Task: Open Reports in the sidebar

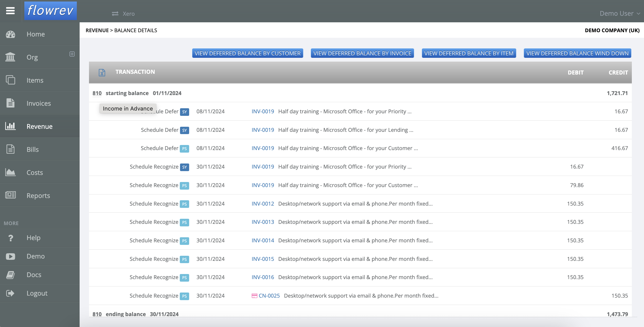Action: 38,195
